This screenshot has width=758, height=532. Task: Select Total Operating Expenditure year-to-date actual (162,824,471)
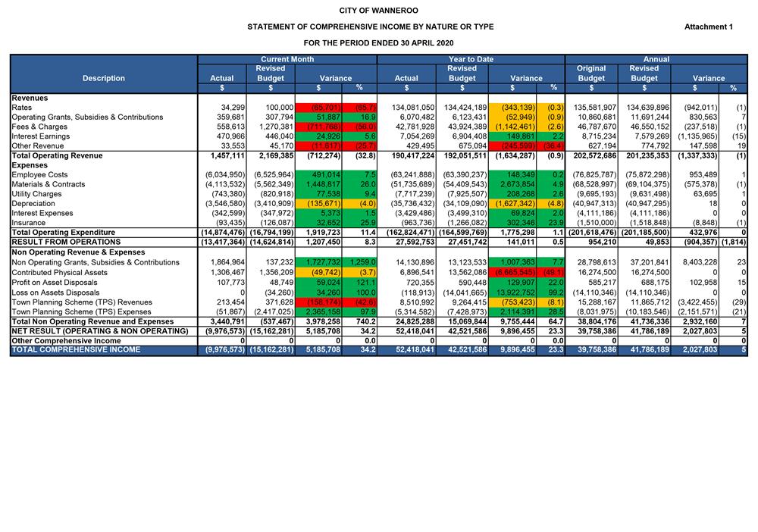coord(410,233)
